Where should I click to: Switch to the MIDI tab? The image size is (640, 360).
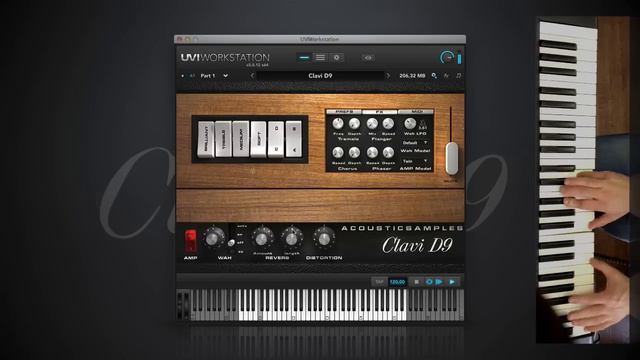(x=416, y=111)
